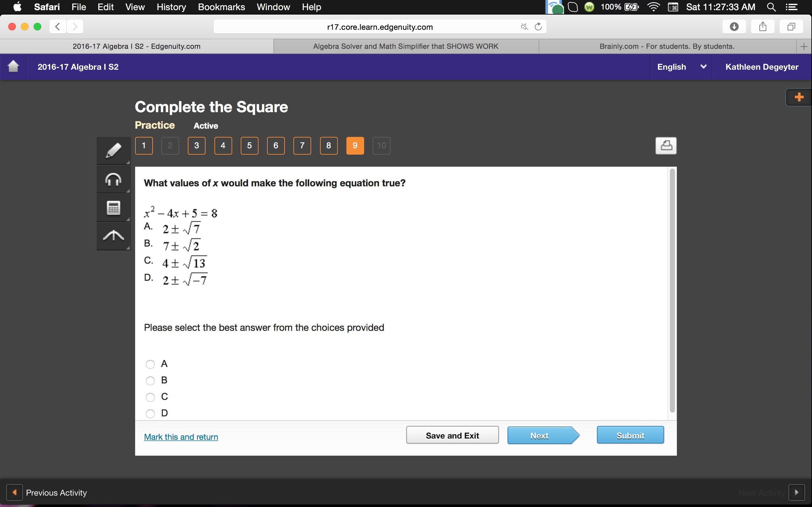The width and height of the screenshot is (812, 507).
Task: Switch to the Brainly.com tab
Action: [x=667, y=46]
